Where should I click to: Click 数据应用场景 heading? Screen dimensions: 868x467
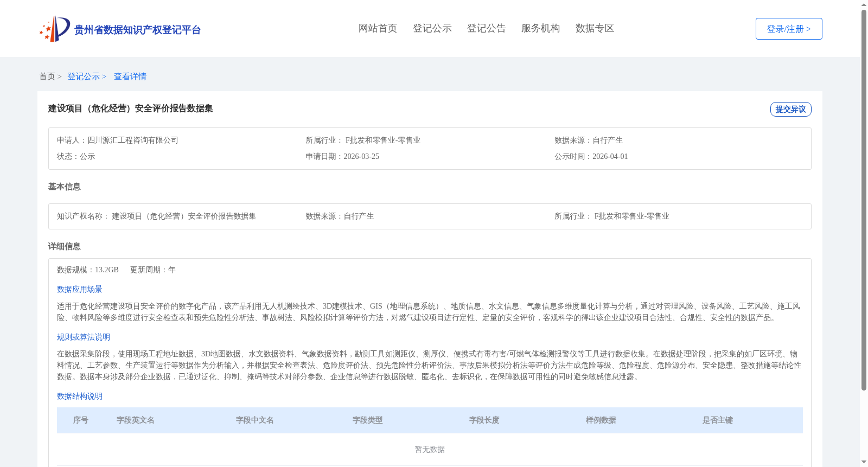coord(80,289)
